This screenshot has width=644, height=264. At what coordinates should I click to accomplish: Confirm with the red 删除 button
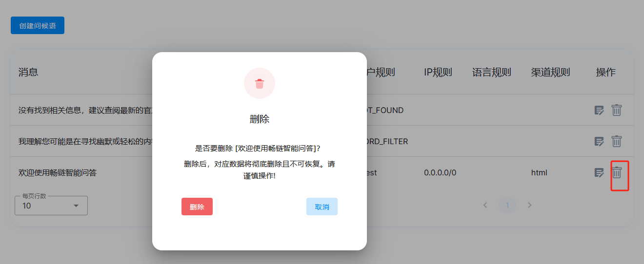[x=197, y=207]
